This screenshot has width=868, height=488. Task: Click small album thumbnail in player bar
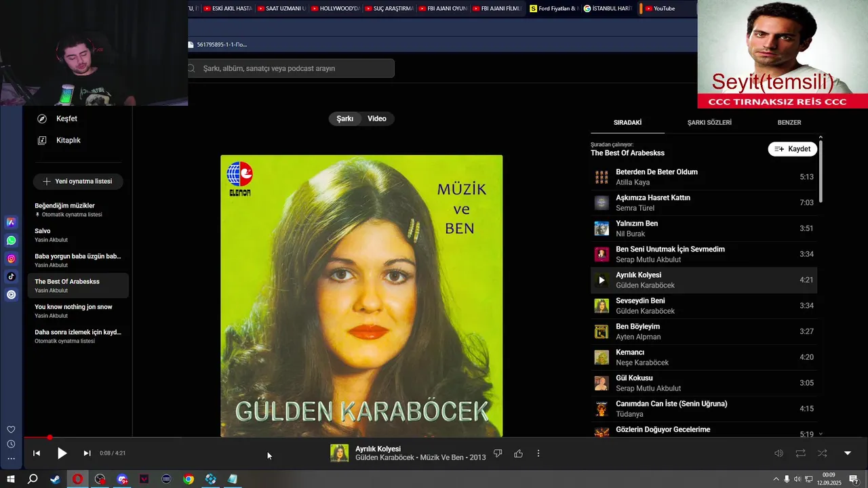coord(339,453)
